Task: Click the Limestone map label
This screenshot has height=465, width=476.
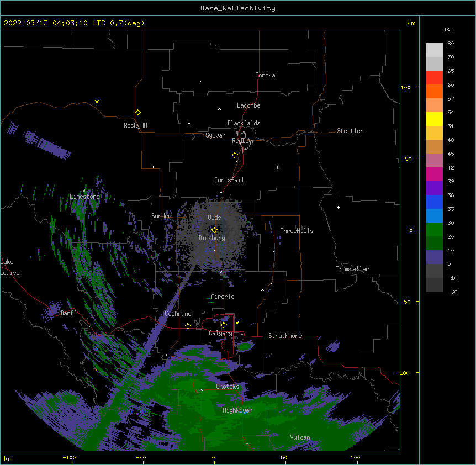Action: click(84, 197)
